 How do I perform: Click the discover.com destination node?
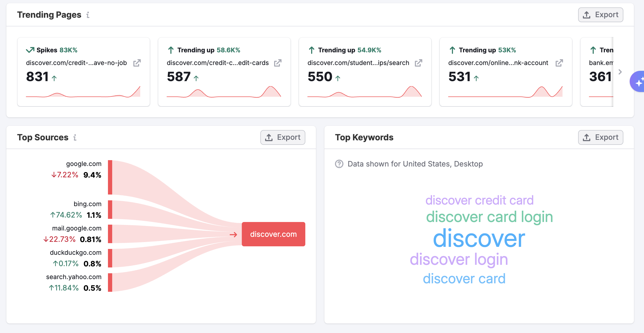tap(273, 234)
